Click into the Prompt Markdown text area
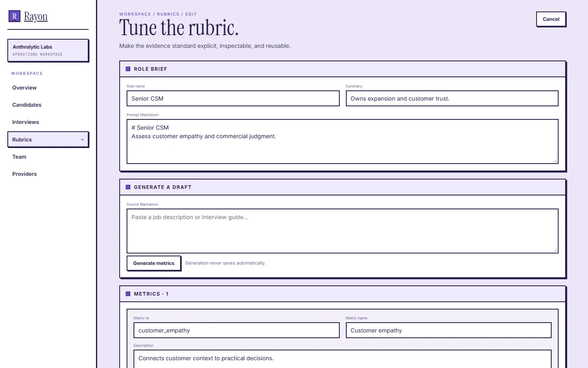The width and height of the screenshot is (588, 368). (342, 141)
